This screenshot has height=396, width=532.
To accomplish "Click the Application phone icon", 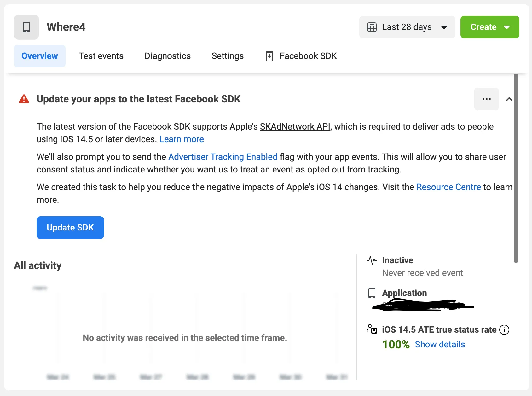I will pos(372,293).
